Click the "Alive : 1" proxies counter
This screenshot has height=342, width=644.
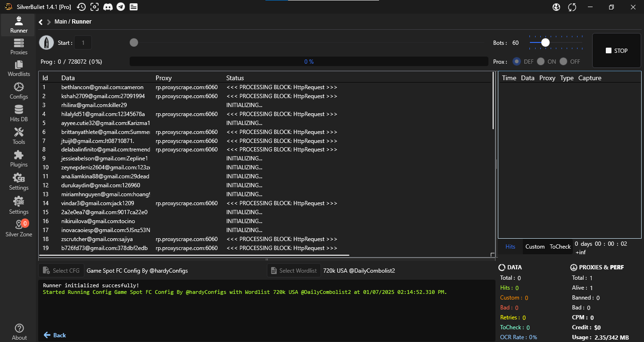click(x=582, y=288)
